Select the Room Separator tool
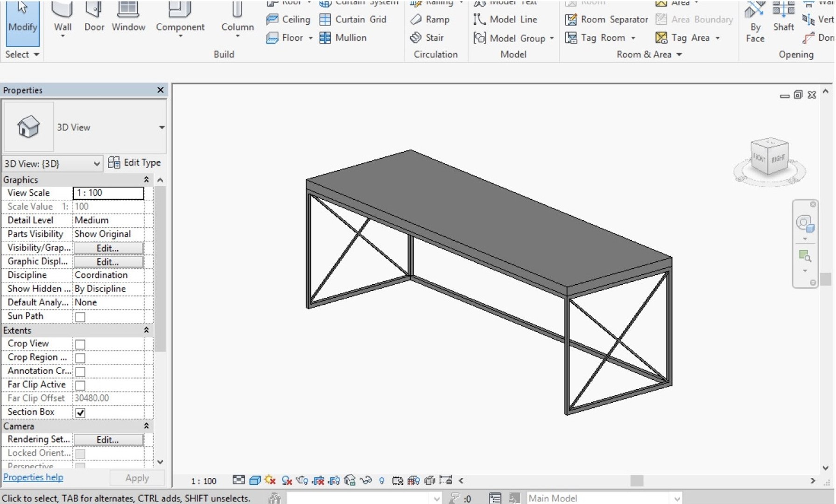836x504 pixels. [x=606, y=20]
